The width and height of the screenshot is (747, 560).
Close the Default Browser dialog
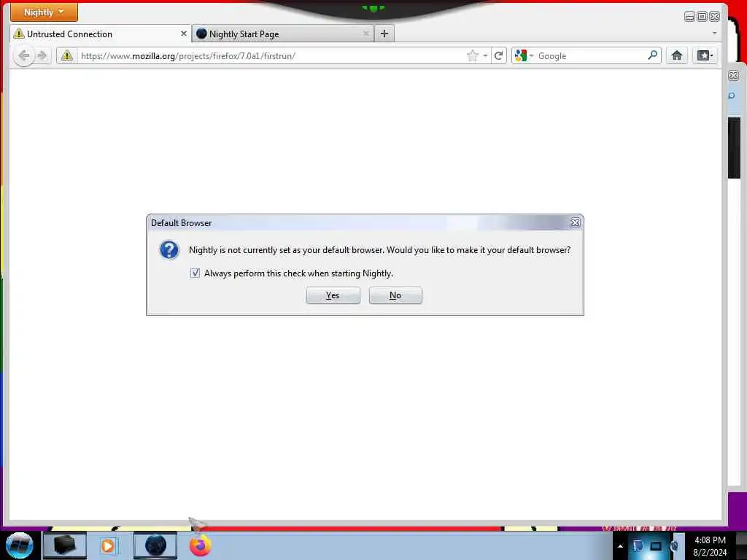pyautogui.click(x=575, y=223)
